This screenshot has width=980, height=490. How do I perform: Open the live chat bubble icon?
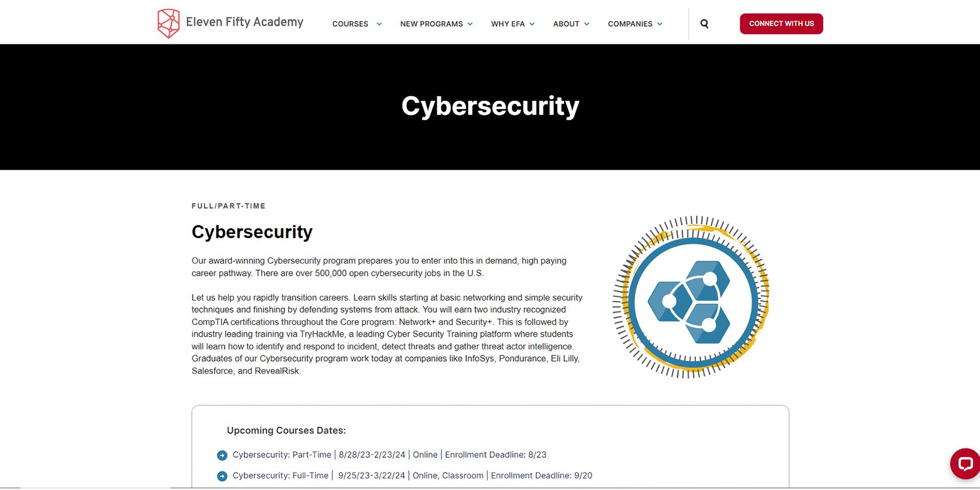[x=965, y=464]
